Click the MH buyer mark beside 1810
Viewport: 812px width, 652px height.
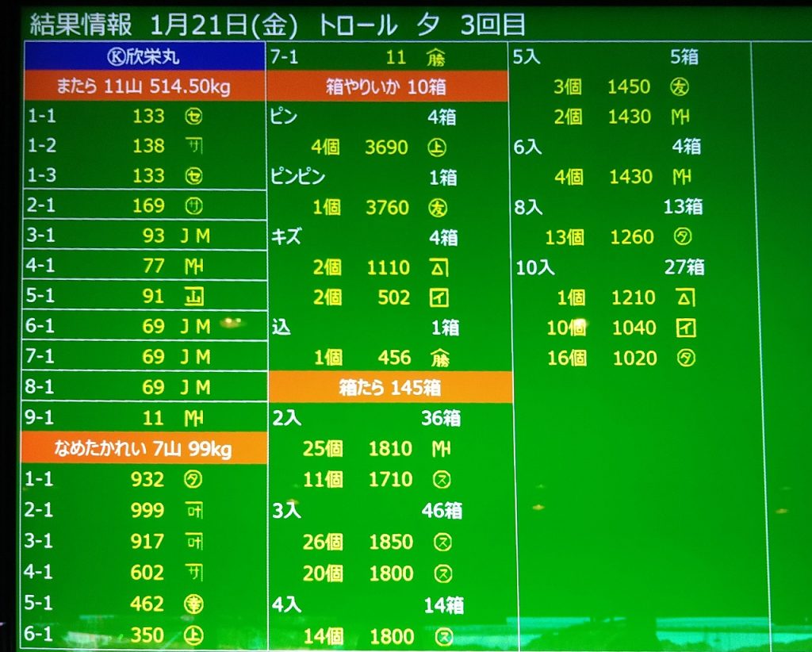441,449
